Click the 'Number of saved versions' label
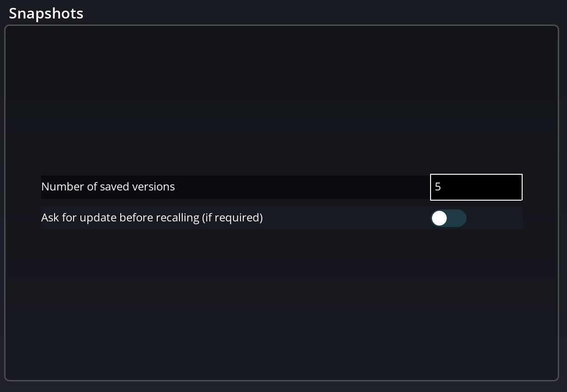 point(108,187)
